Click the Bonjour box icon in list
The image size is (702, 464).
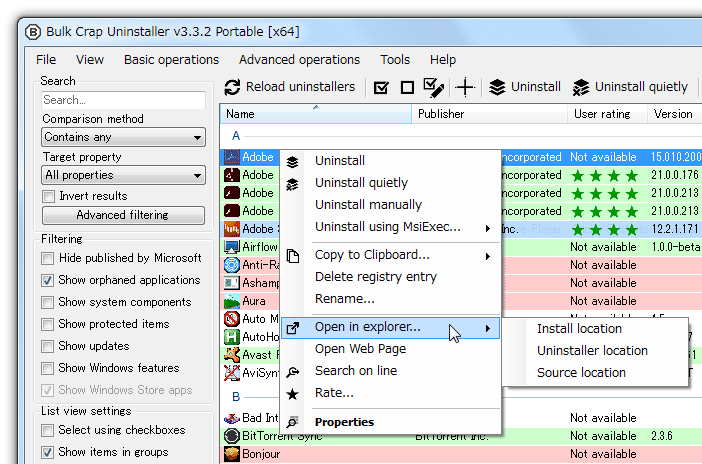pyautogui.click(x=231, y=454)
